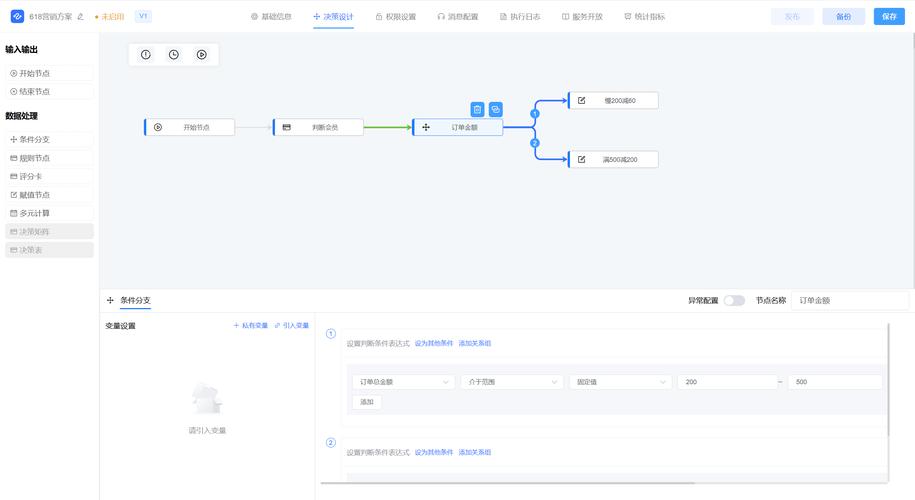The width and height of the screenshot is (915, 500).
Task: Click the 引入变量 link
Action: (x=292, y=326)
